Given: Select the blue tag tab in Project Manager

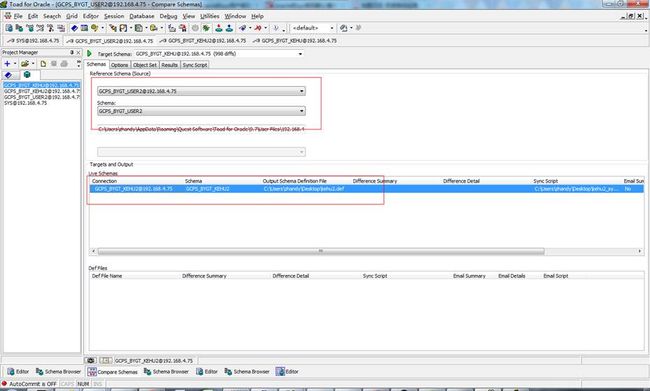Looking at the screenshot, I should (x=9, y=75).
